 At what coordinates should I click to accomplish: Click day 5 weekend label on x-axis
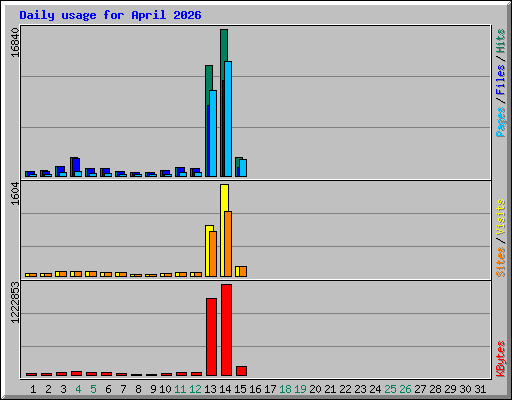tap(93, 389)
